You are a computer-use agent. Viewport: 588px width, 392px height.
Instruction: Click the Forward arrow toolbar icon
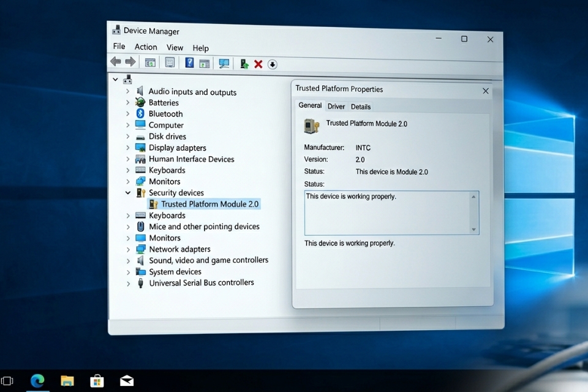130,61
